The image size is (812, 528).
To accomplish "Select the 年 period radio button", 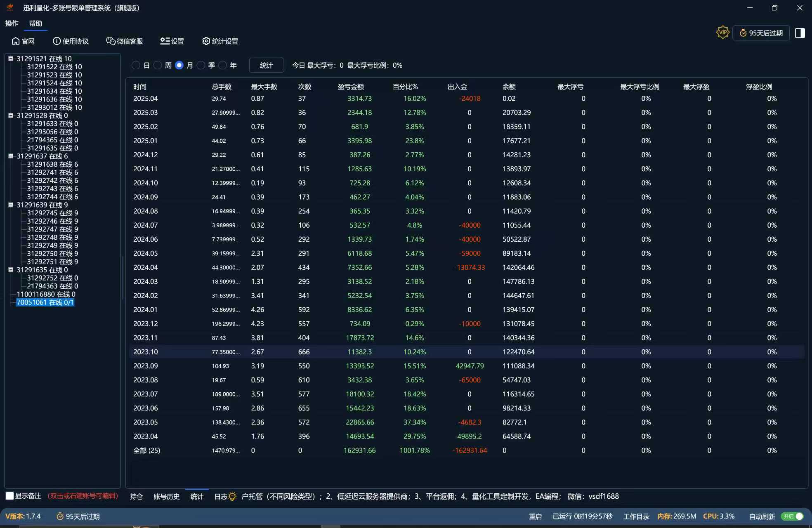I will [x=223, y=65].
